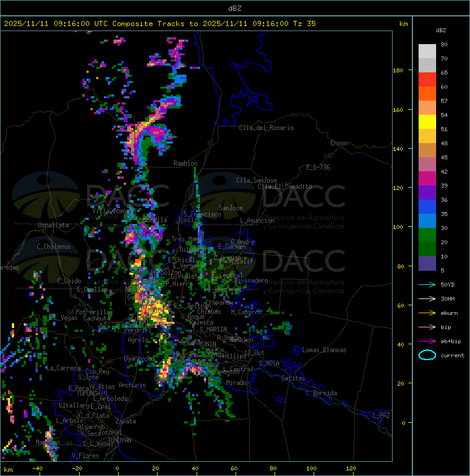Click the 'TUNUYAN' place label

pos(120,440)
